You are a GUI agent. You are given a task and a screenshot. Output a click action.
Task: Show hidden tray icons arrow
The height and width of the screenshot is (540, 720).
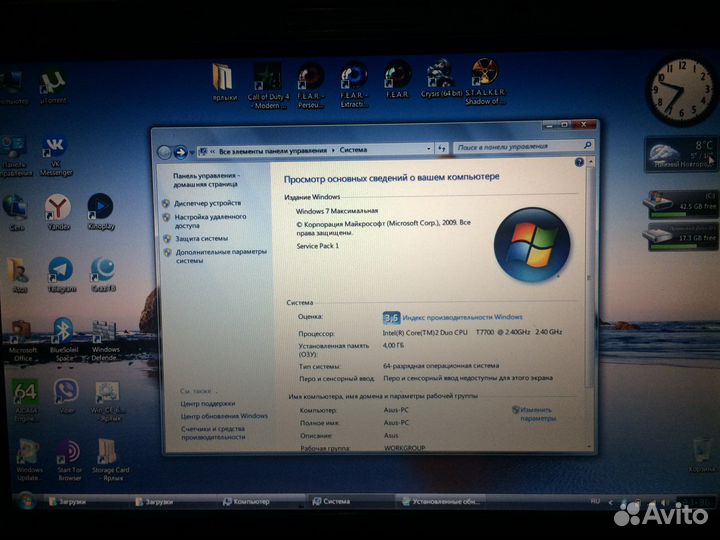(x=610, y=502)
